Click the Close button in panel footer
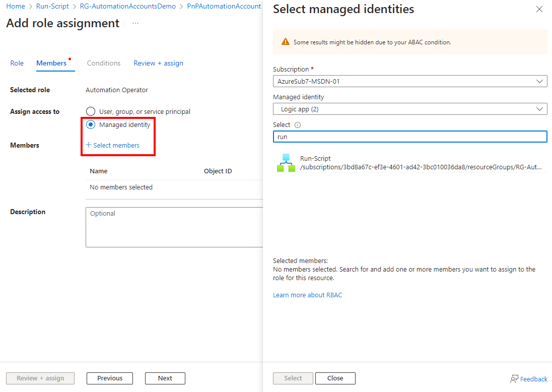 (335, 378)
